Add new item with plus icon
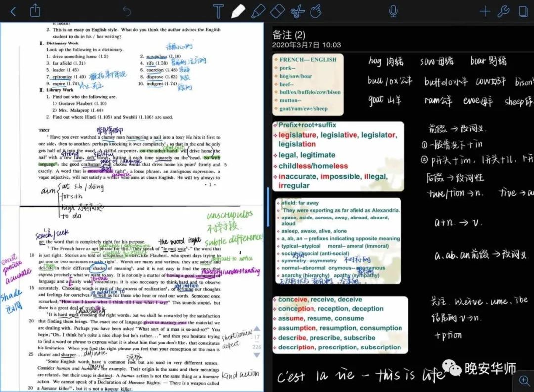Screen dimensions: 534x392 pyautogui.click(x=485, y=11)
